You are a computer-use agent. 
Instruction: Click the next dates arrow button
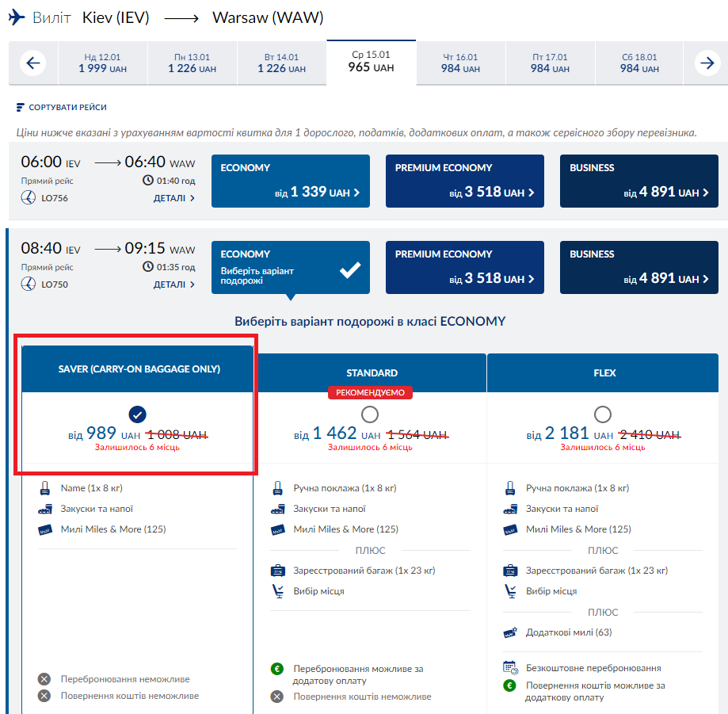tap(707, 63)
